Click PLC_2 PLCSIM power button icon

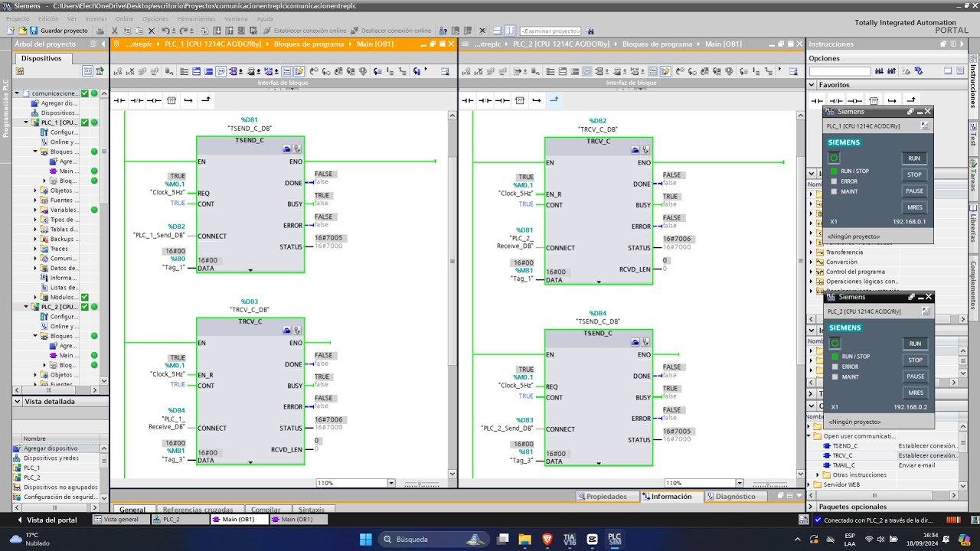(835, 343)
